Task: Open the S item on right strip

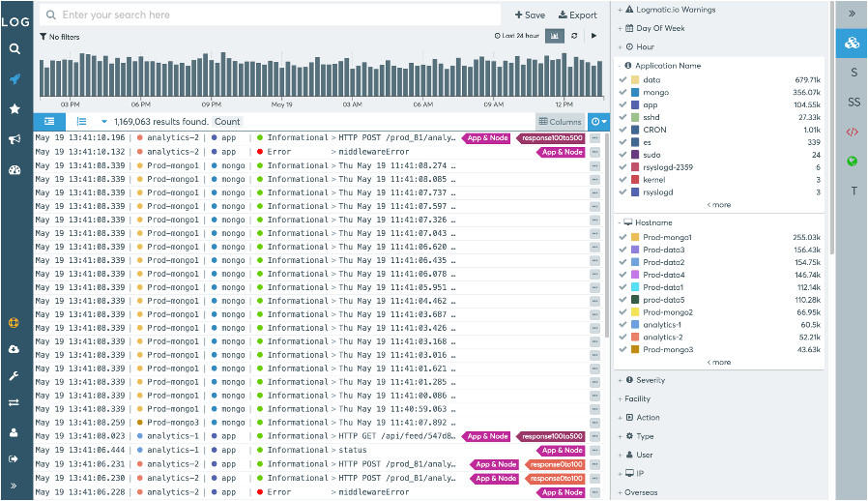Action: pyautogui.click(x=854, y=73)
